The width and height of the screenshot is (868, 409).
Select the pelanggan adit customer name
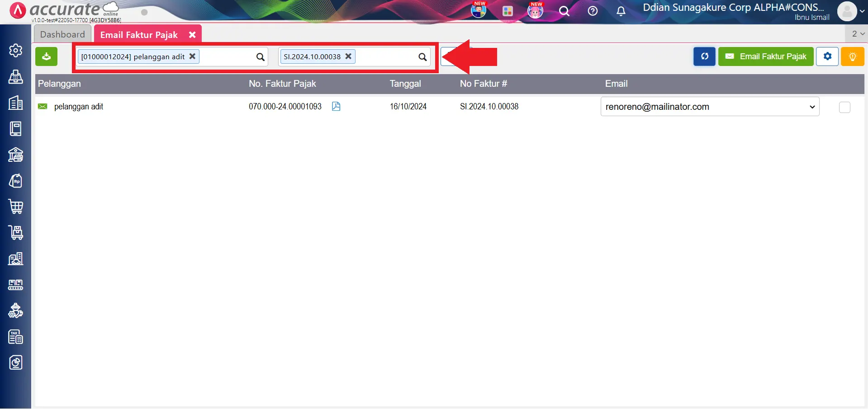[79, 107]
